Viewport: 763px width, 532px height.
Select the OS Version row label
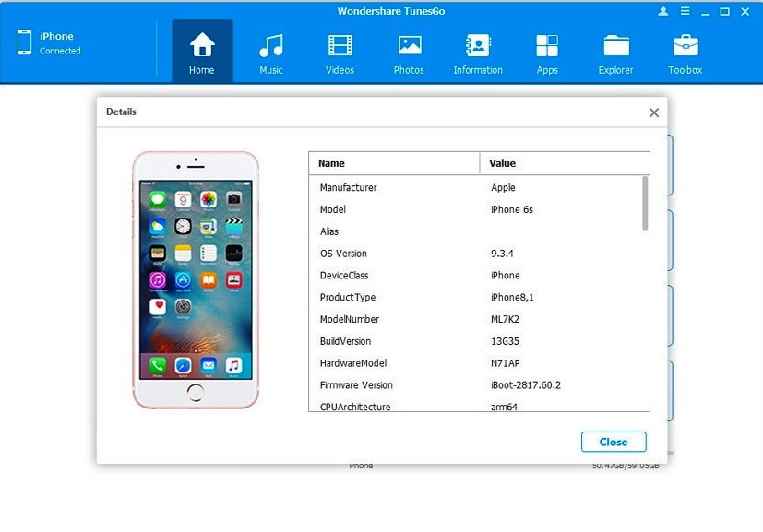coord(343,254)
